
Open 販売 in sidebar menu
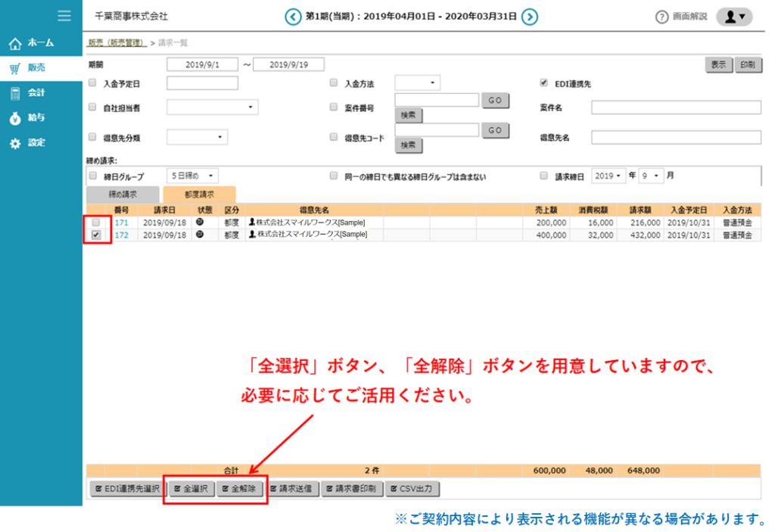41,68
